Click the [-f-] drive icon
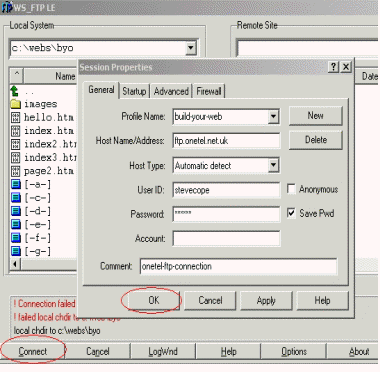Image resolution: width=380 pixels, height=372 pixels. click(x=16, y=238)
